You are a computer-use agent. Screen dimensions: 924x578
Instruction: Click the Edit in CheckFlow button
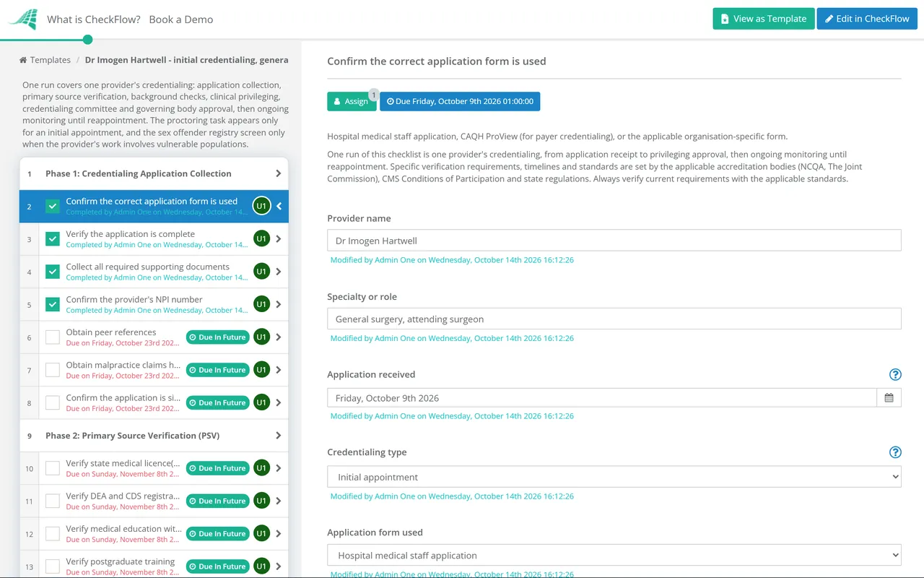pos(867,19)
